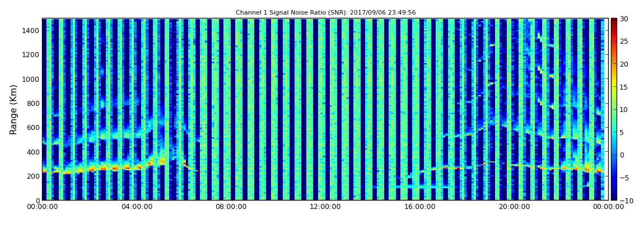This screenshot has width=644, height=228.
Task: Click the 600 tick label on the range axis
Action: click(33, 128)
